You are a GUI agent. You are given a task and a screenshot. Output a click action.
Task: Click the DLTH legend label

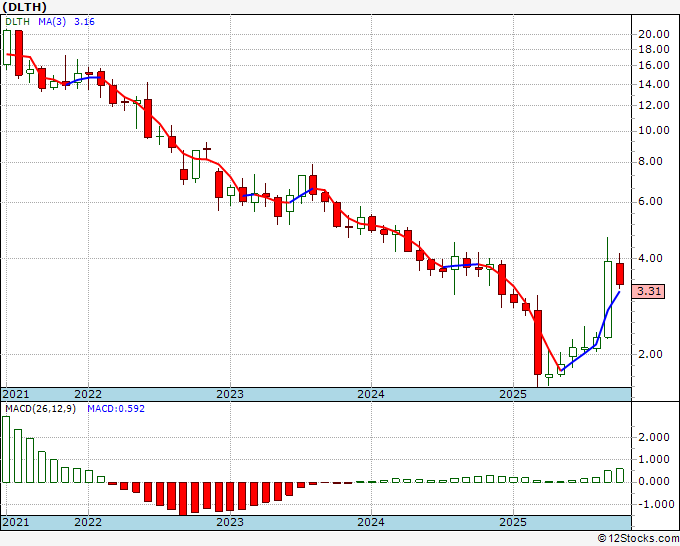click(x=18, y=22)
